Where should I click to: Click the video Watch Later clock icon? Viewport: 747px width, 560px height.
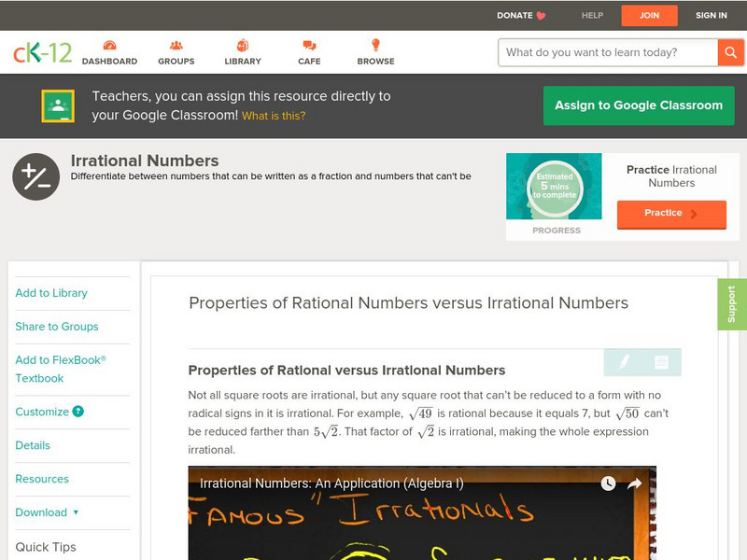point(608,483)
